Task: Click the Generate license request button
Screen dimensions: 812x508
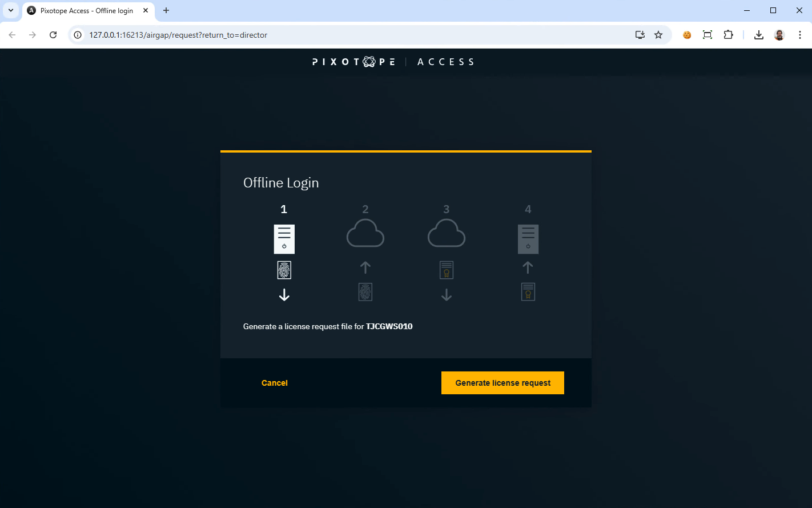Action: point(503,382)
